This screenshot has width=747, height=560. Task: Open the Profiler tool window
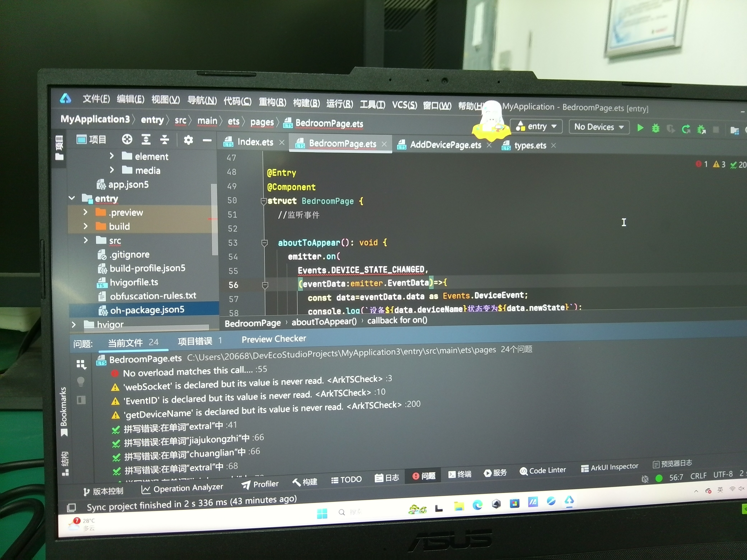pos(260,484)
